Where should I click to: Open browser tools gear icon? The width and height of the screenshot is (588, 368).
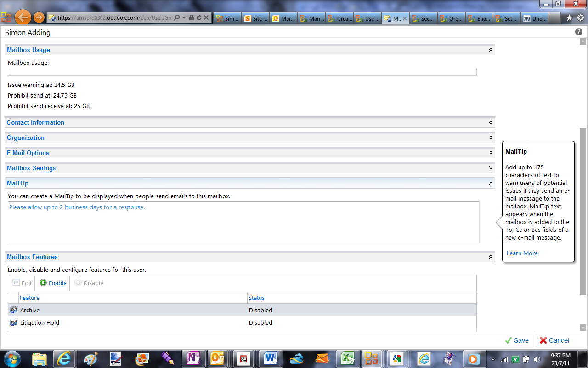coord(581,18)
